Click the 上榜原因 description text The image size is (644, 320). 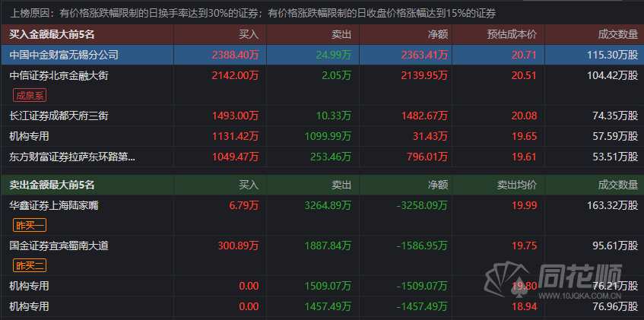click(252, 14)
